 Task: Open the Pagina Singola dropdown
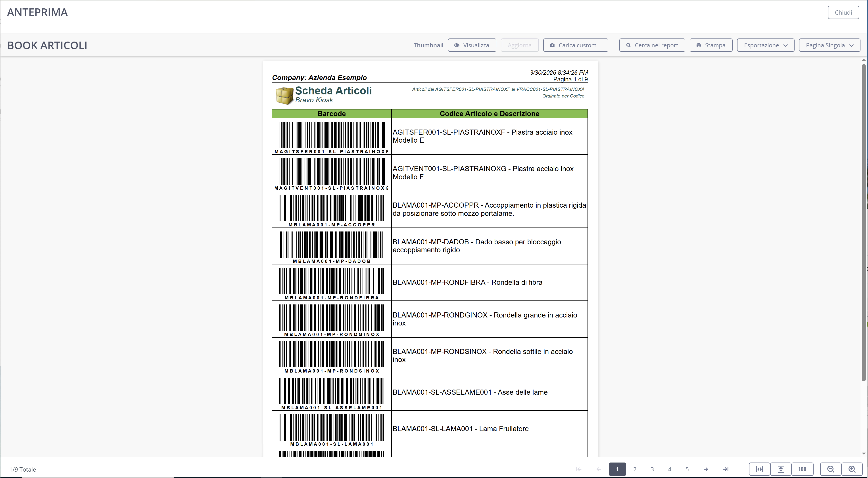(x=829, y=45)
